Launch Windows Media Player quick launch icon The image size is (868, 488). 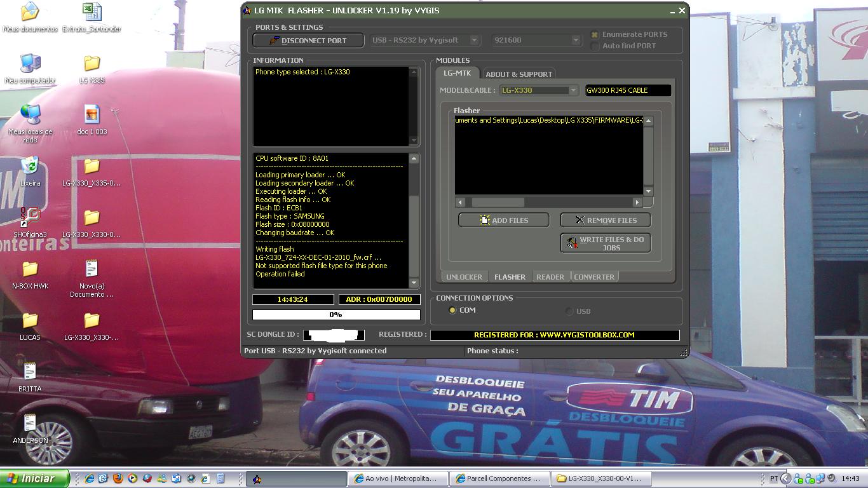tap(133, 478)
